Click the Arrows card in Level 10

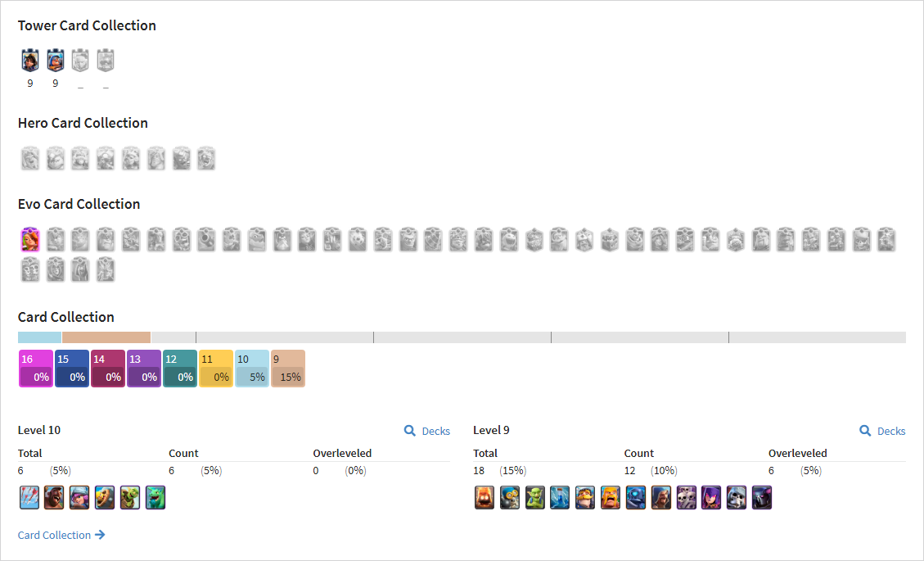click(x=29, y=497)
